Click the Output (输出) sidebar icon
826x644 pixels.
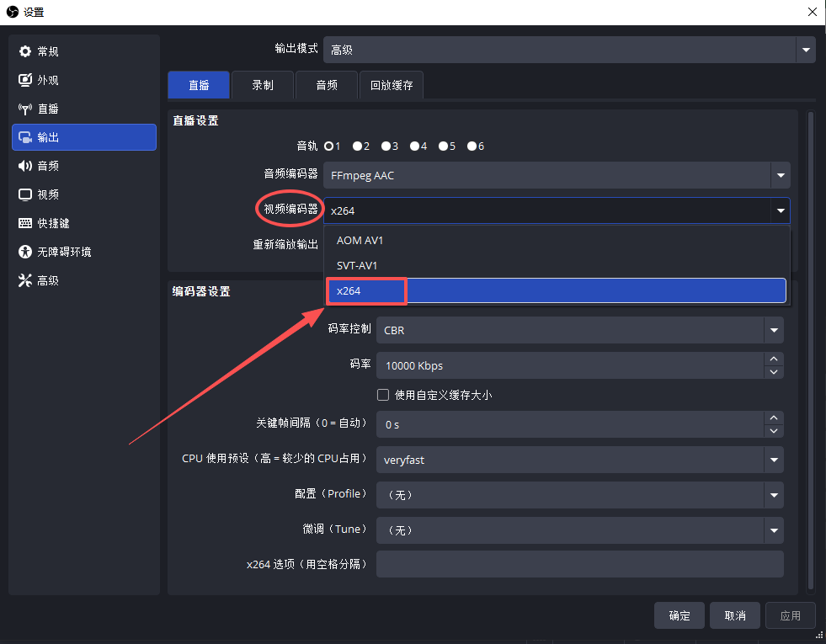25,138
